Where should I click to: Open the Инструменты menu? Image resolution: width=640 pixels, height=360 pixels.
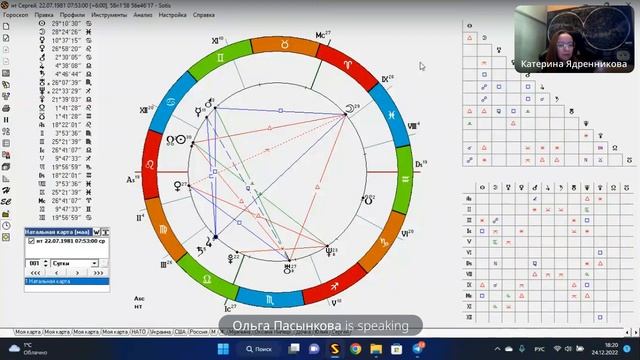point(109,15)
